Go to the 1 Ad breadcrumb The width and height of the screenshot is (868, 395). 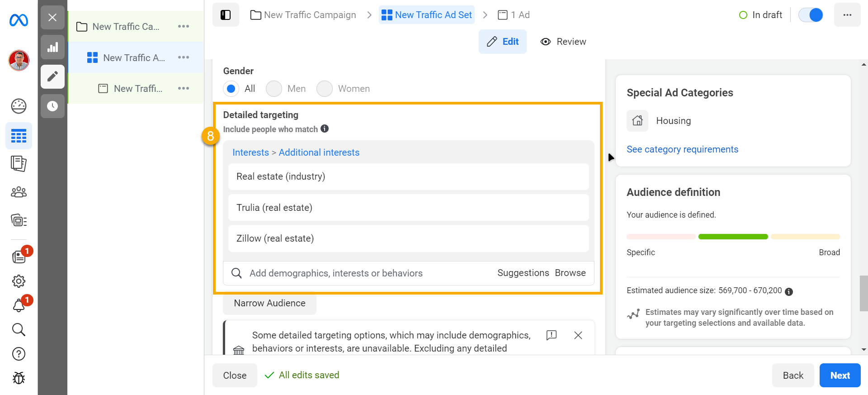(x=514, y=15)
